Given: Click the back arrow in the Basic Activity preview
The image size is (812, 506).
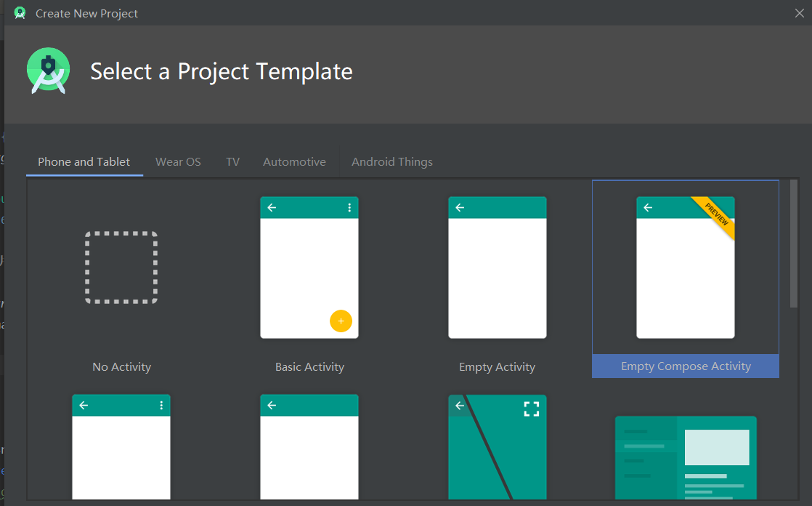Looking at the screenshot, I should [x=272, y=207].
